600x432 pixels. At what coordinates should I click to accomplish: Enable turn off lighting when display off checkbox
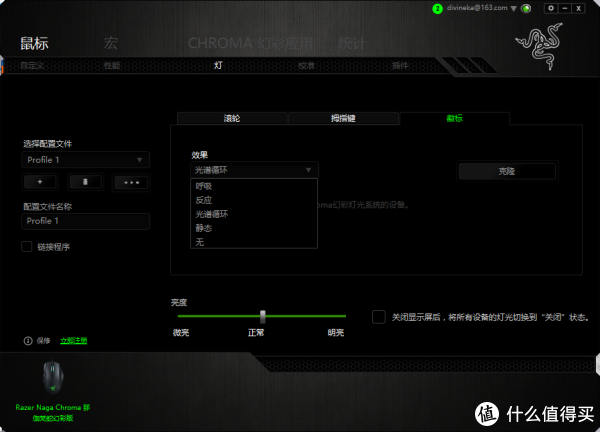coord(379,317)
